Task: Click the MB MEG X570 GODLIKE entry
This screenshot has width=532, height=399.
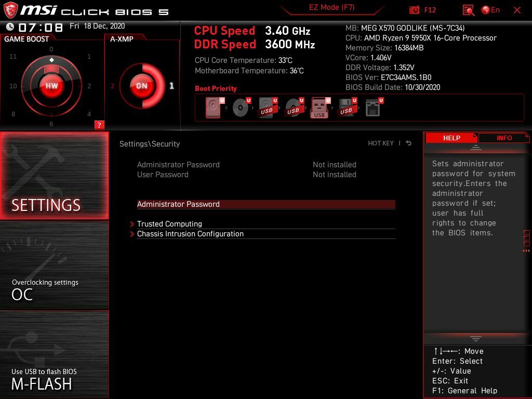Action: [405, 28]
